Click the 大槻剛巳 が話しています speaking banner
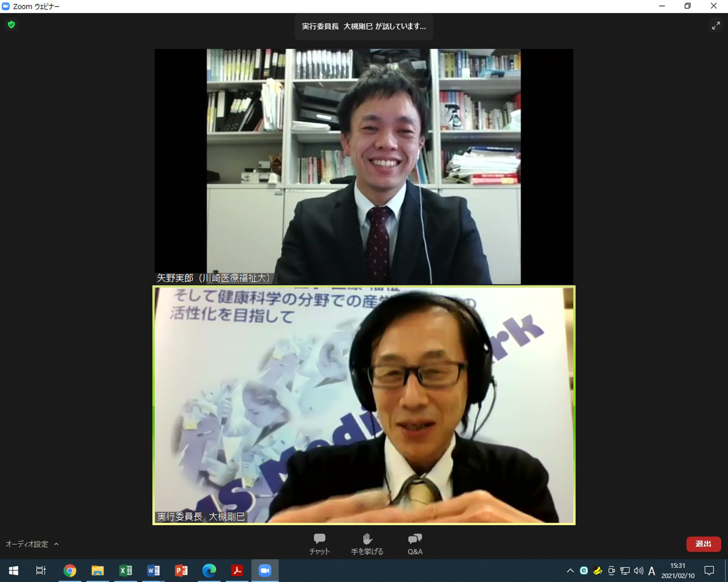This screenshot has width=728, height=582. pyautogui.click(x=364, y=27)
